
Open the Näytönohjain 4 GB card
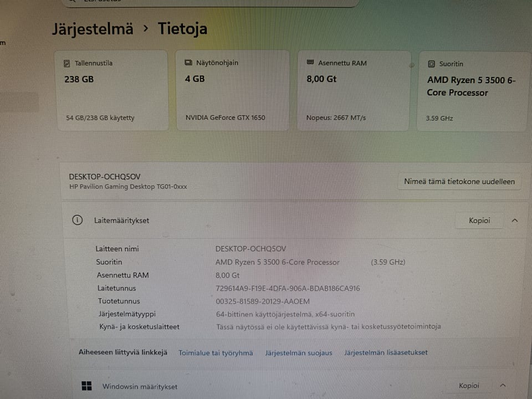(x=233, y=90)
